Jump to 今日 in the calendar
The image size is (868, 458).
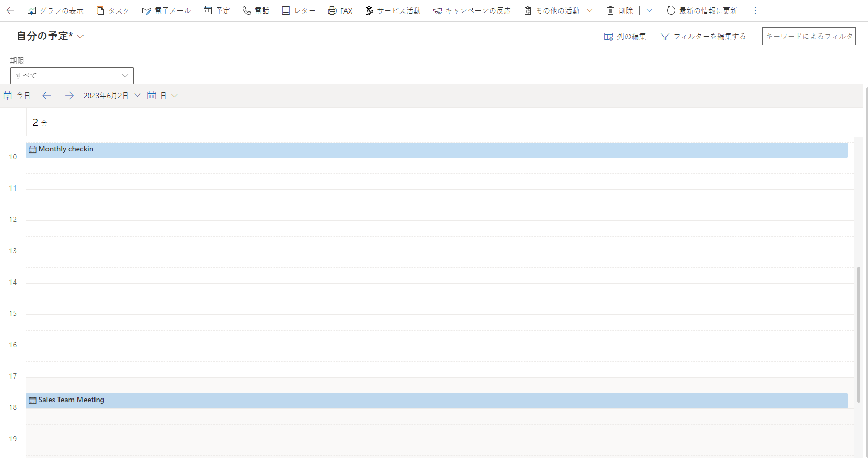[17, 96]
